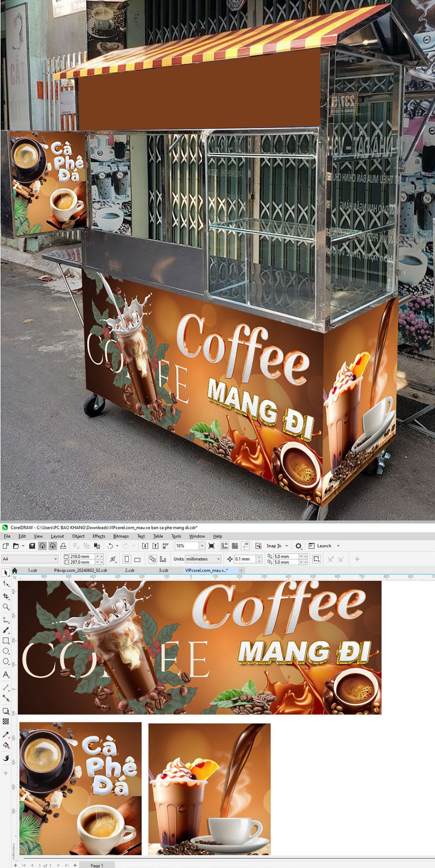This screenshot has height=868, width=435.
Task: Expand the Snap To dropdown
Action: [287, 546]
